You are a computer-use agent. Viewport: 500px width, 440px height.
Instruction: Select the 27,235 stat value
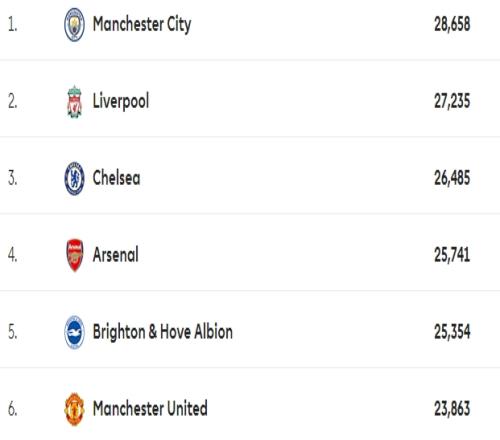tap(452, 101)
